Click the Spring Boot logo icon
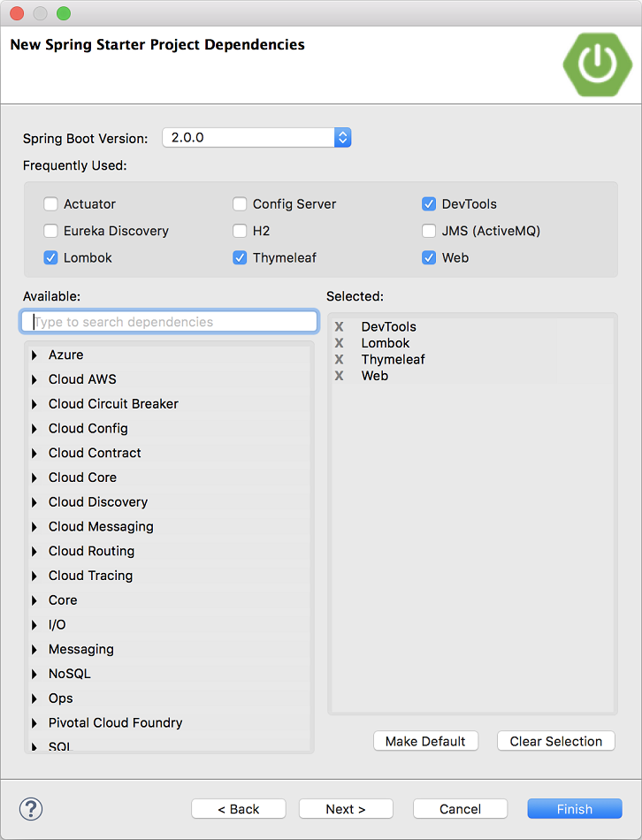The image size is (642, 840). tap(597, 65)
